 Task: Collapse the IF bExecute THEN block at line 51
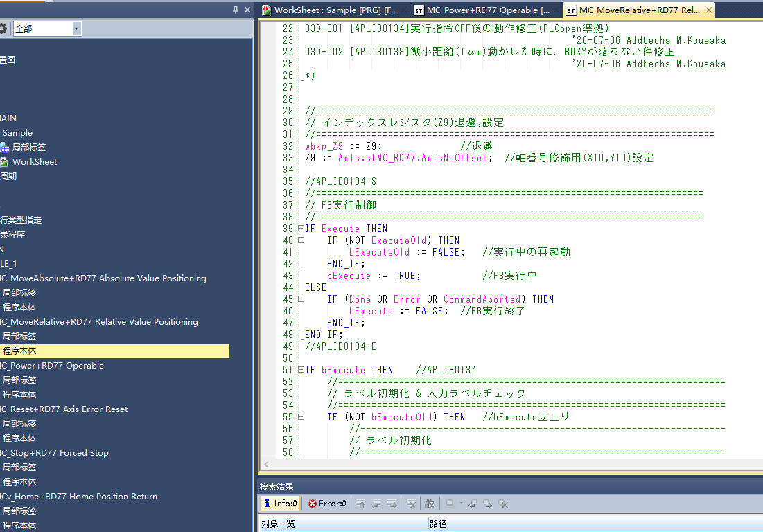300,370
